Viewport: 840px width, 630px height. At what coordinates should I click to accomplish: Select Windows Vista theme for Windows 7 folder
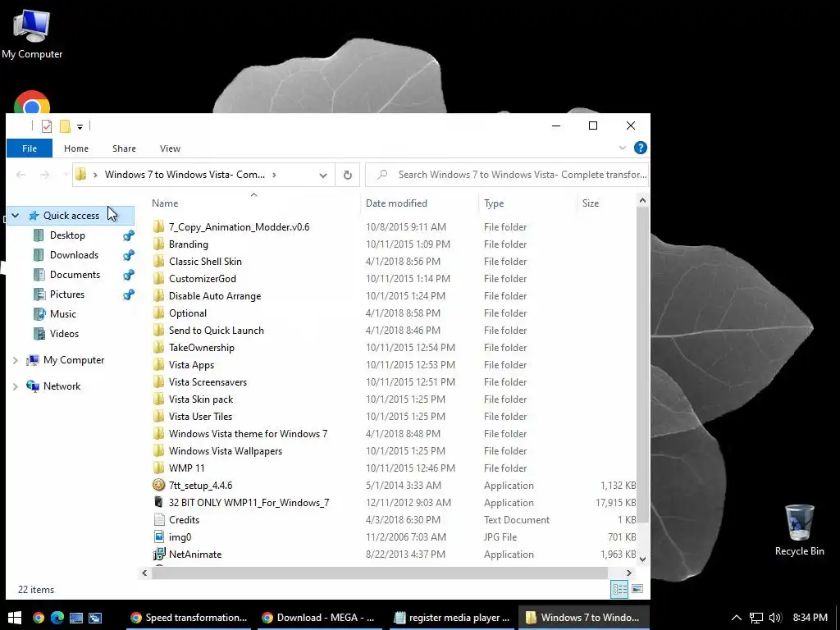(248, 433)
